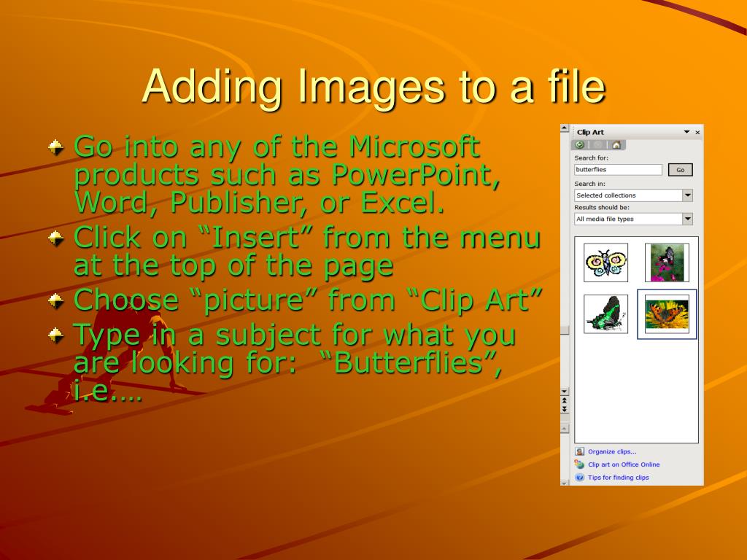
Task: Click the bullet text 'Type in a subject for what you'
Action: click(295, 362)
